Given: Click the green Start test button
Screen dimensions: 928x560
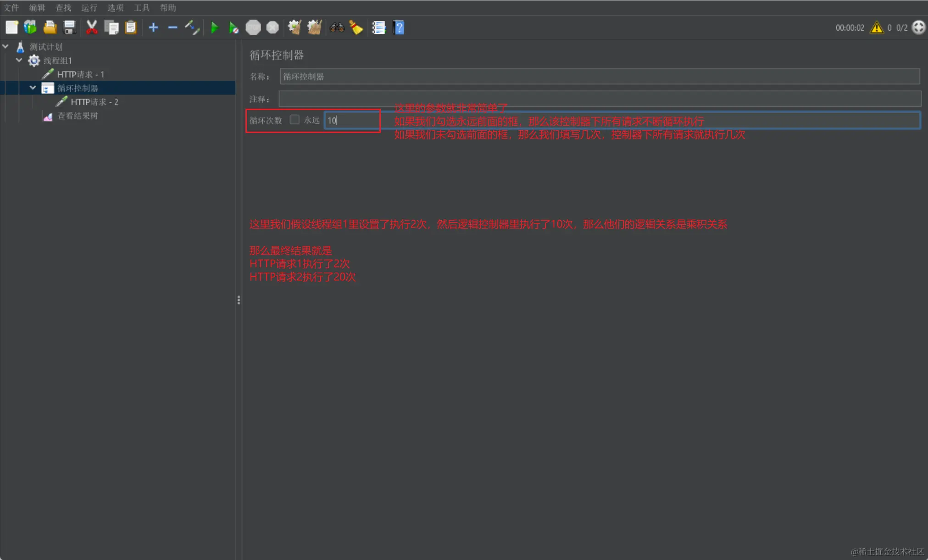Looking at the screenshot, I should point(214,28).
